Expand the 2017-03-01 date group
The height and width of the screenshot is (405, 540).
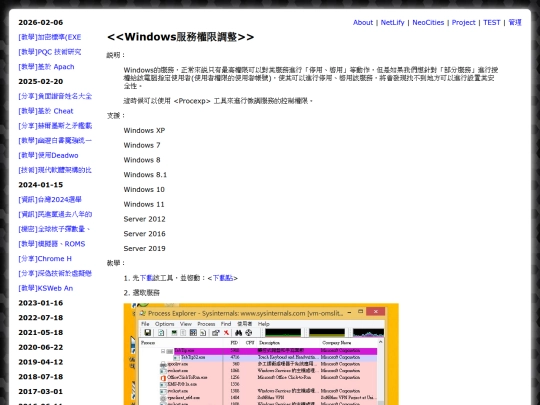pyautogui.click(x=41, y=392)
